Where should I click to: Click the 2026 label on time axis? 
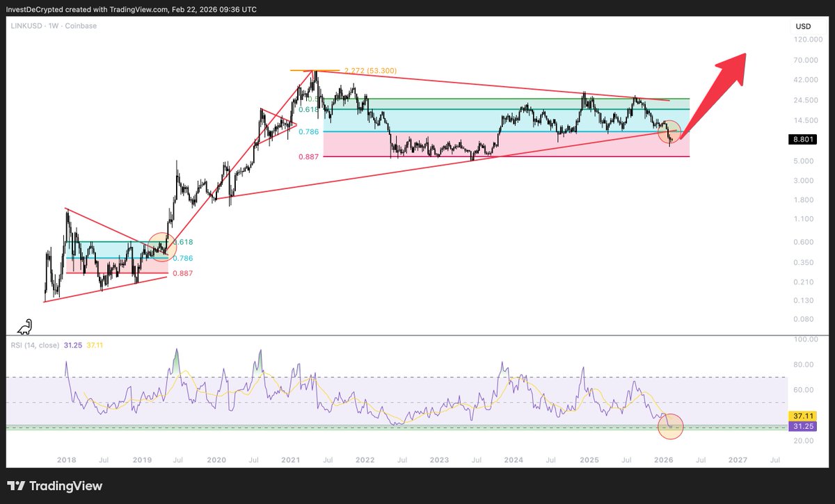click(x=664, y=460)
